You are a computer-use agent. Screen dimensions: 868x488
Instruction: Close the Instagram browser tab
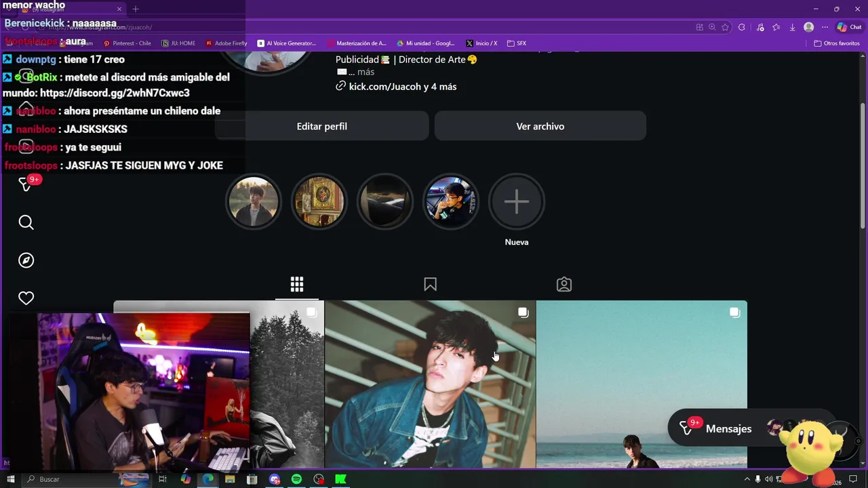click(119, 9)
